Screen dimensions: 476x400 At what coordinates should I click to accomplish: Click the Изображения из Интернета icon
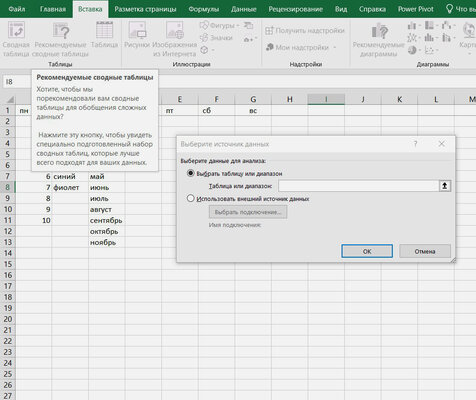tap(175, 30)
